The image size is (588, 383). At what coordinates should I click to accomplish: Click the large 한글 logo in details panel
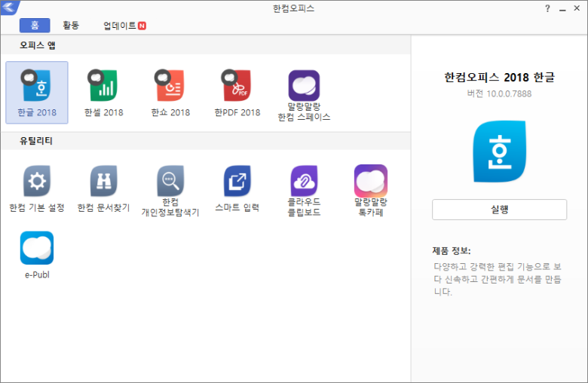500,152
